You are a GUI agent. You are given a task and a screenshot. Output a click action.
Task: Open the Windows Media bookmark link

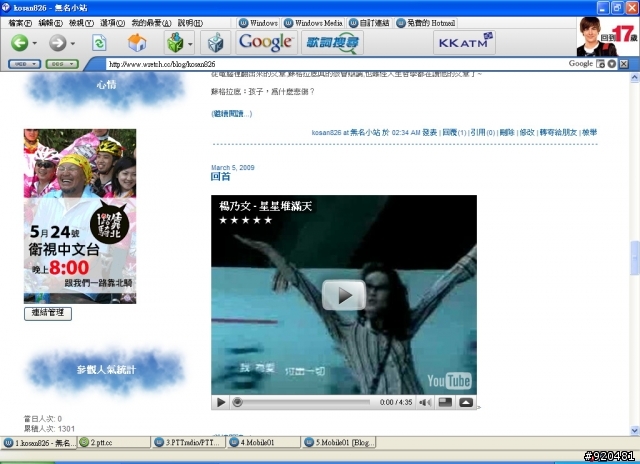(313, 23)
